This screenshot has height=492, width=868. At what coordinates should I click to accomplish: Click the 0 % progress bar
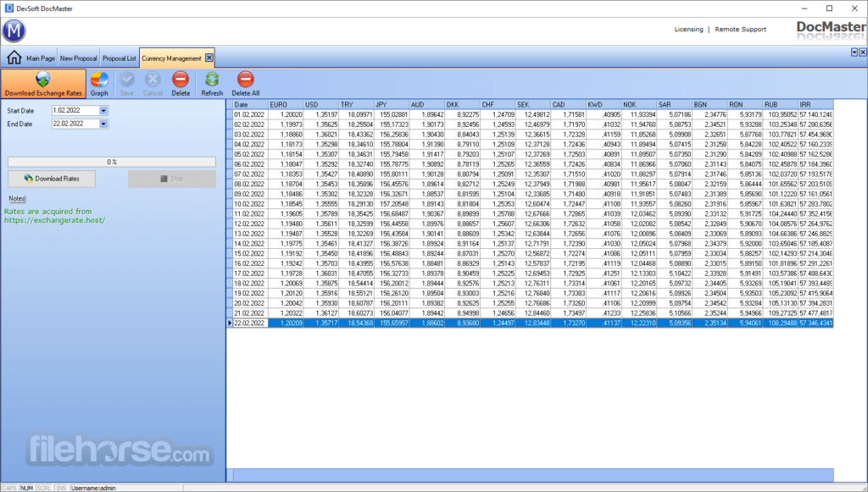[x=112, y=162]
